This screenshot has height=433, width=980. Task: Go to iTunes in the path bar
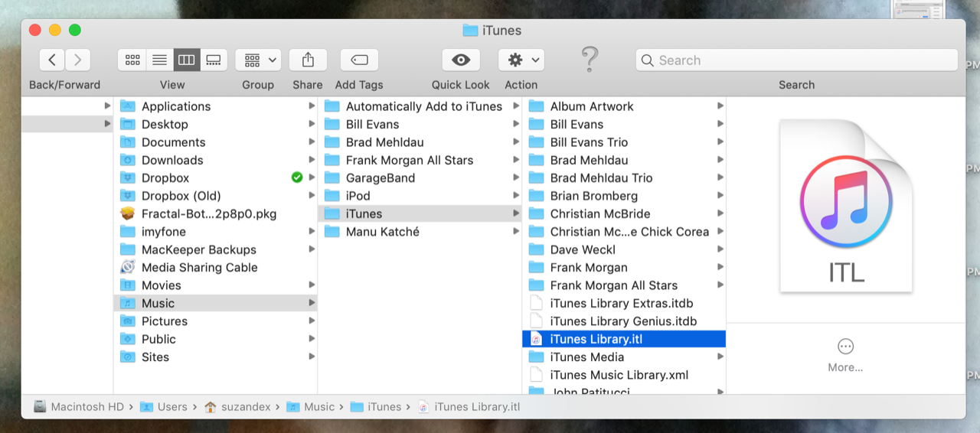[376, 407]
